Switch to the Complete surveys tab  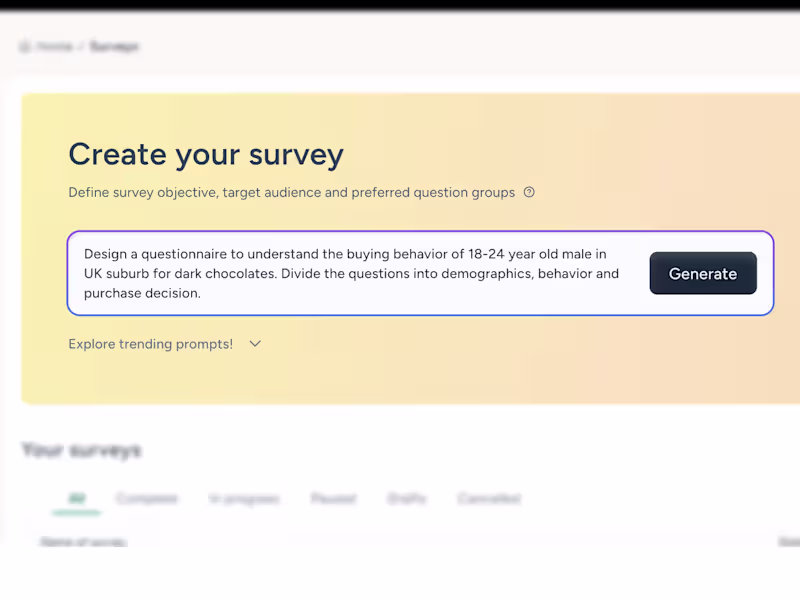[147, 499]
